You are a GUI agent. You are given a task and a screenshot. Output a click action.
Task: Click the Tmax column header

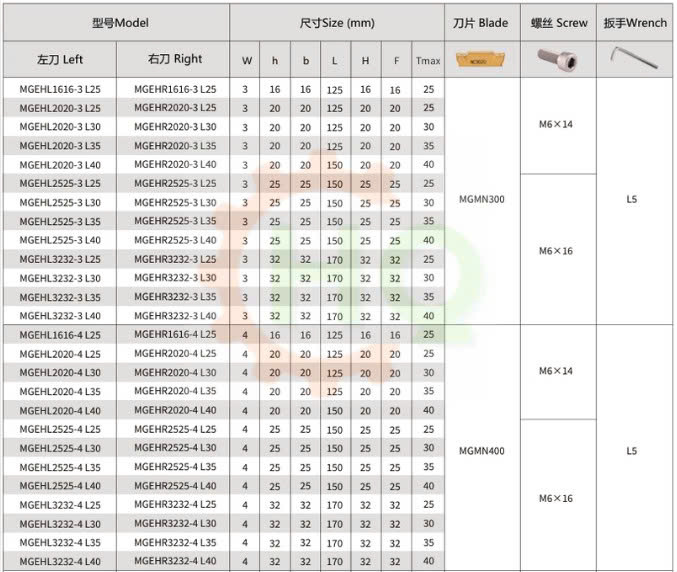click(428, 61)
